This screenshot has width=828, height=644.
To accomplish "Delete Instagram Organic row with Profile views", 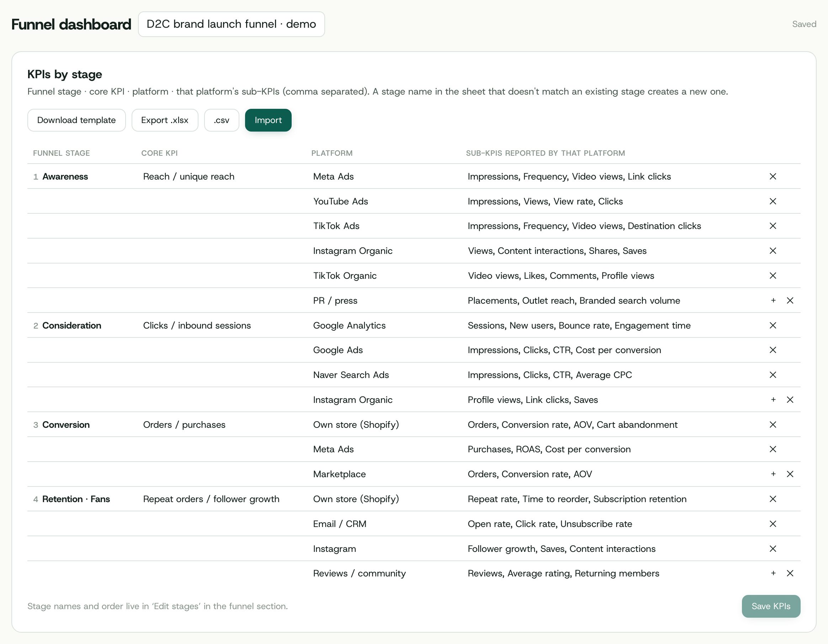I will pos(790,400).
